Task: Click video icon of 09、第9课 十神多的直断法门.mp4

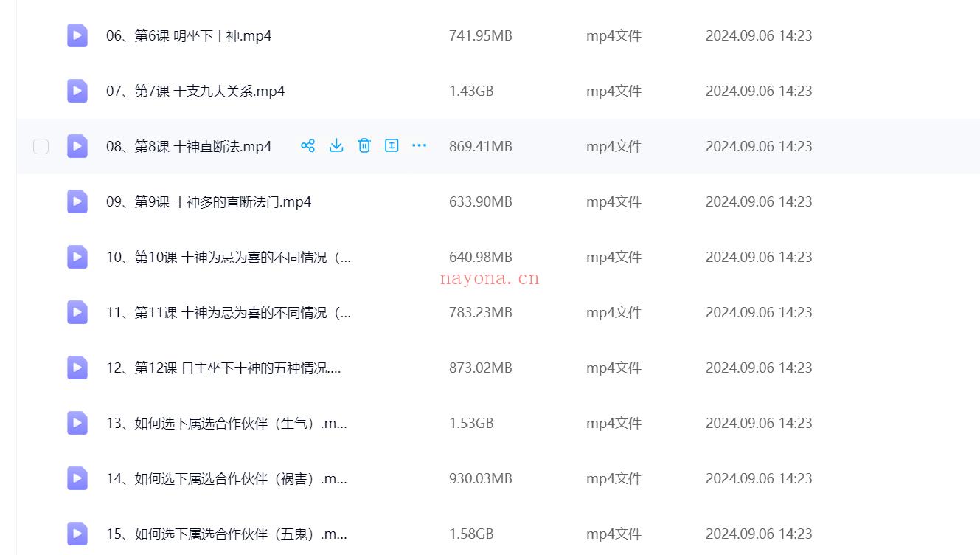Action: point(77,201)
